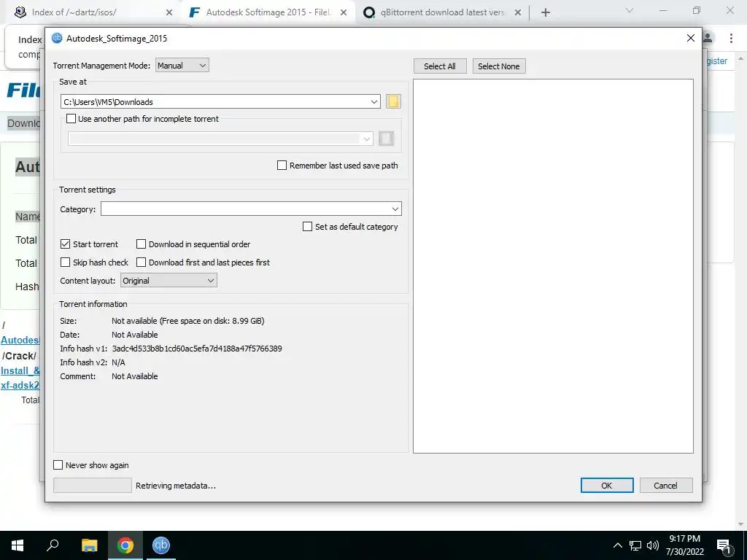The width and height of the screenshot is (747, 560).
Task: Open Windows Start menu
Action: (x=18, y=545)
